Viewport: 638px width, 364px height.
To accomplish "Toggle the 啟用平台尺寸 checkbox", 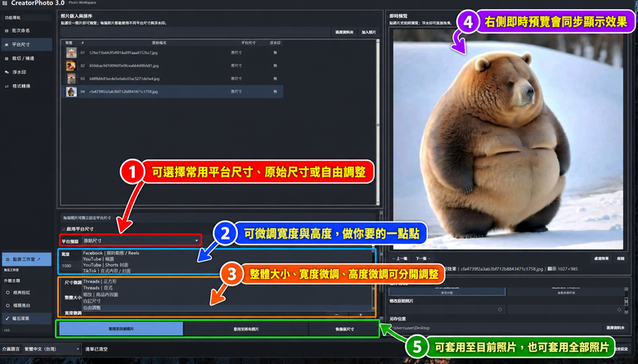I will (64, 229).
